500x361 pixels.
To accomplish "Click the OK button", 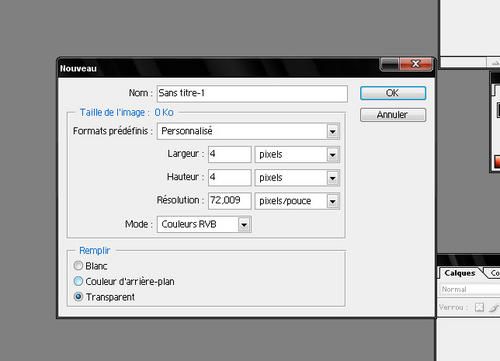I will 393,93.
